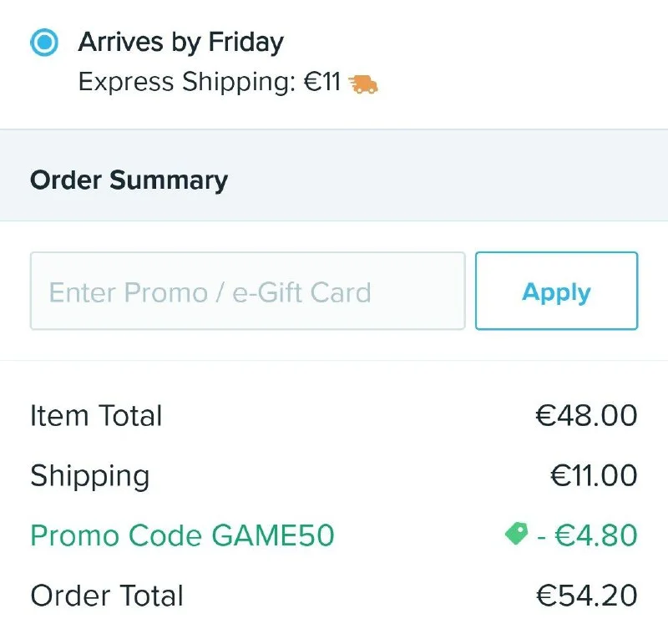Click the Shipping row label
Screen dimensions: 668x644
(x=90, y=475)
